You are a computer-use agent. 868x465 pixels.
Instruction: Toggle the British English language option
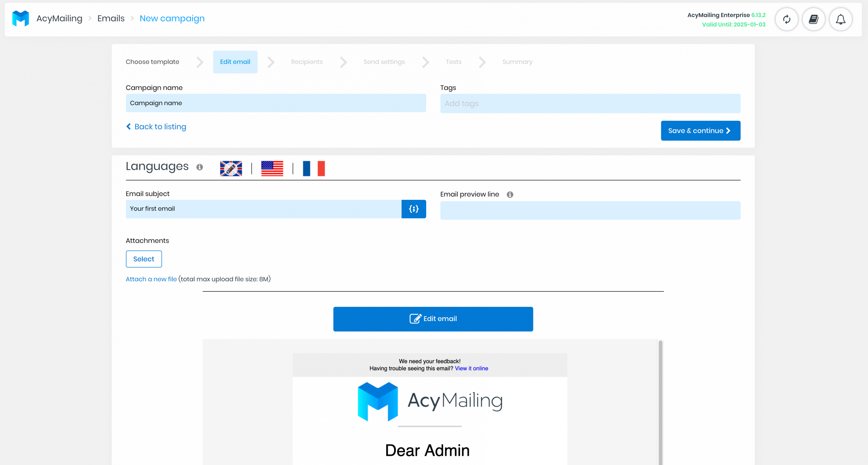(231, 168)
